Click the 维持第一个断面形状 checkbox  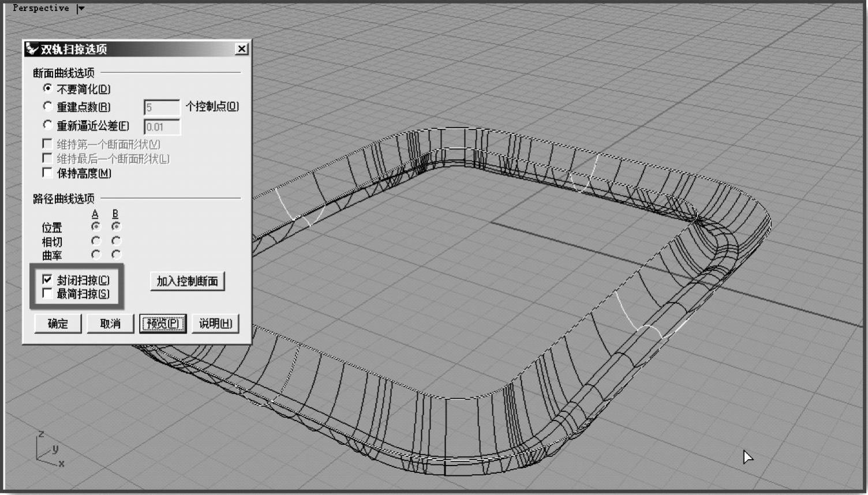[x=48, y=144]
